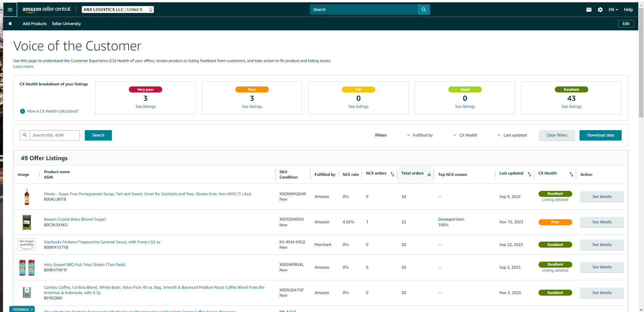Click the Very poor red badge
The height and width of the screenshot is (312, 644).
pyautogui.click(x=146, y=89)
